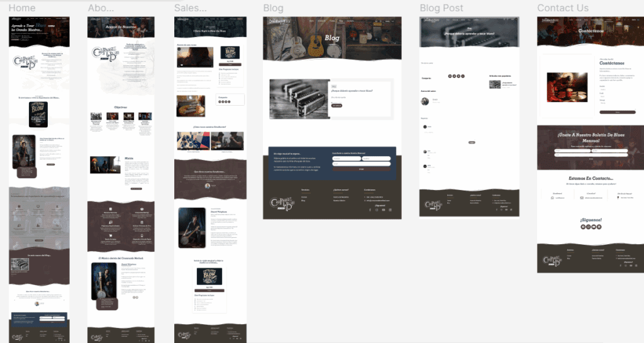Image resolution: width=644 pixels, height=343 pixels.
Task: Click the social icons under ¡Síguenos! heading
Action: pyautogui.click(x=591, y=227)
